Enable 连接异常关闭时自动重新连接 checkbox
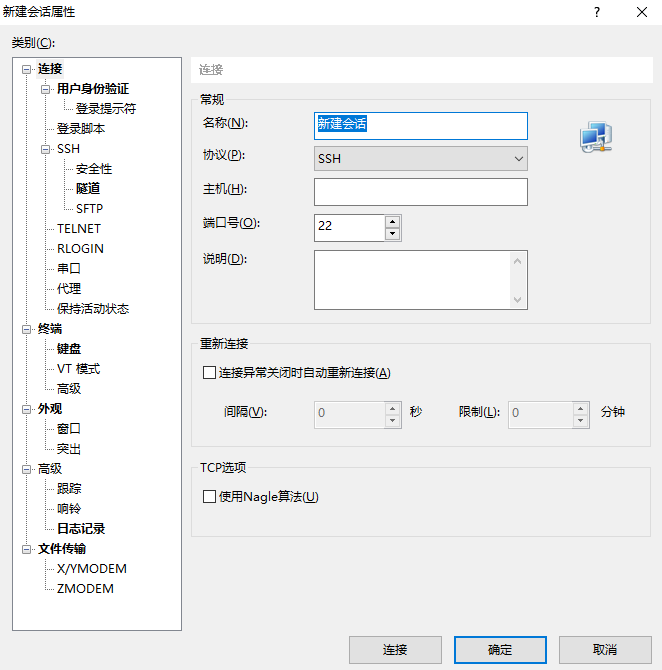Screen dimensions: 662x670 click(209, 372)
